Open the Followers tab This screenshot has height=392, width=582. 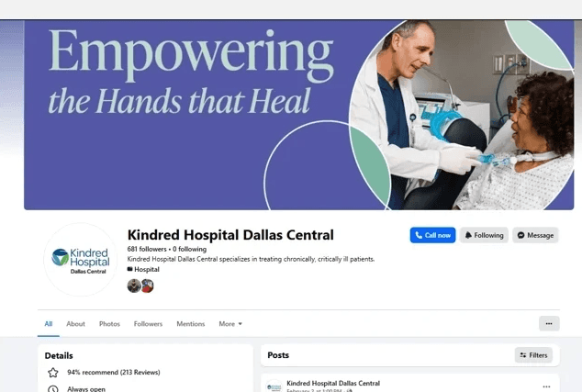[x=148, y=324]
